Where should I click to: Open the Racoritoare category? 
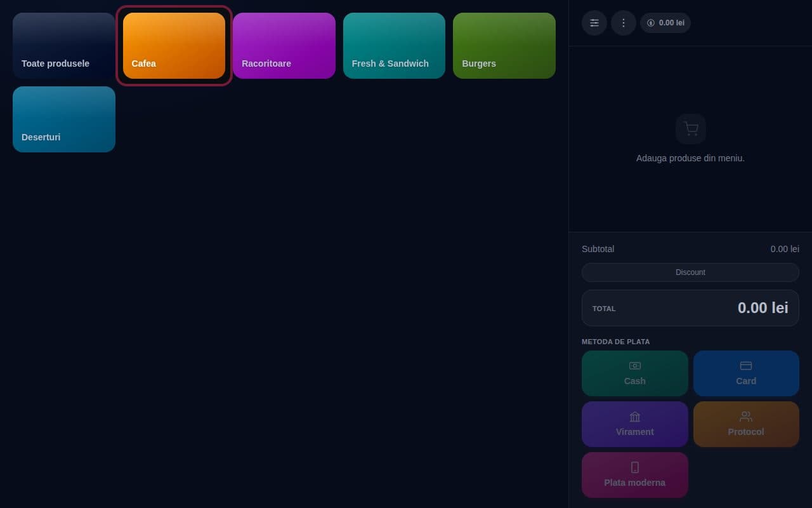click(284, 46)
